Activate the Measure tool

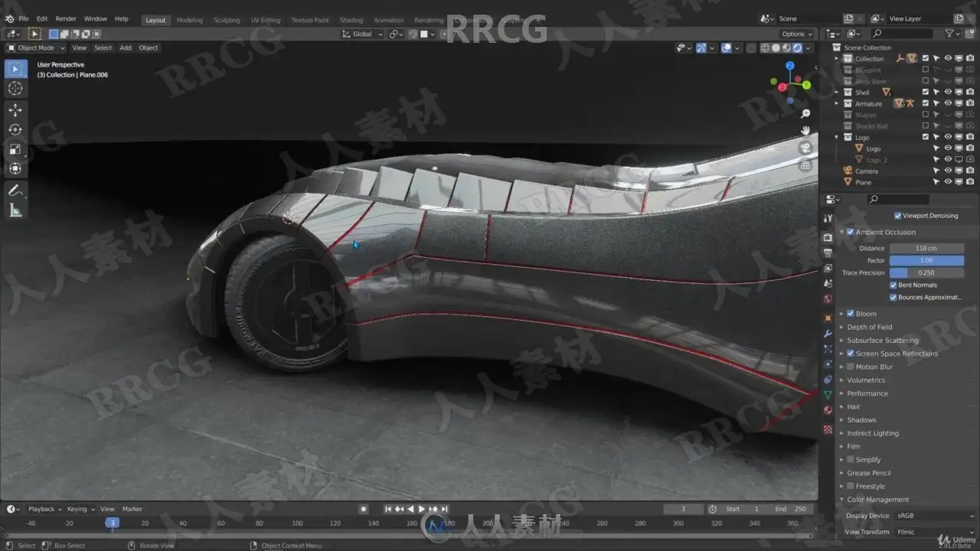click(15, 210)
